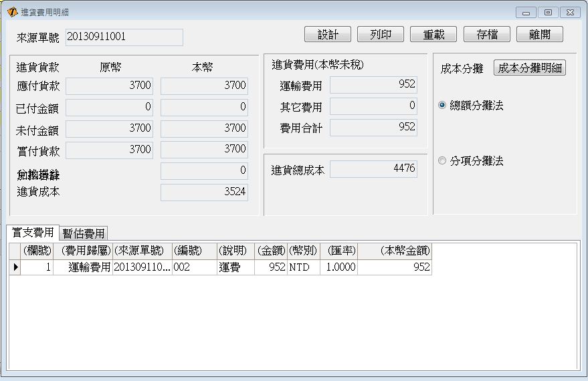Click the 來源單號 input field
Screen dimensions: 588x381
(124, 37)
